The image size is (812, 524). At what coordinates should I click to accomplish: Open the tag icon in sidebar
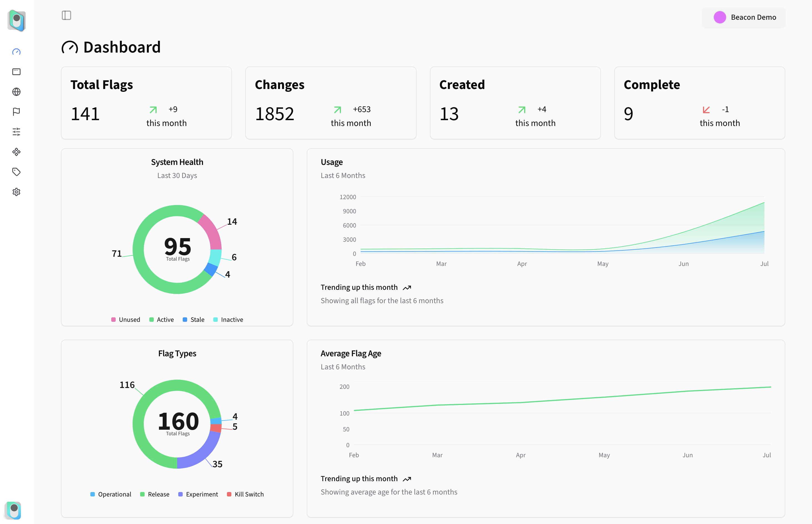(x=16, y=172)
